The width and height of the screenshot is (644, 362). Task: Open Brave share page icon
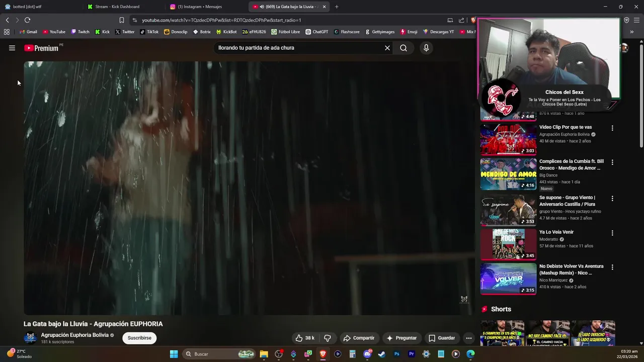coord(461,20)
